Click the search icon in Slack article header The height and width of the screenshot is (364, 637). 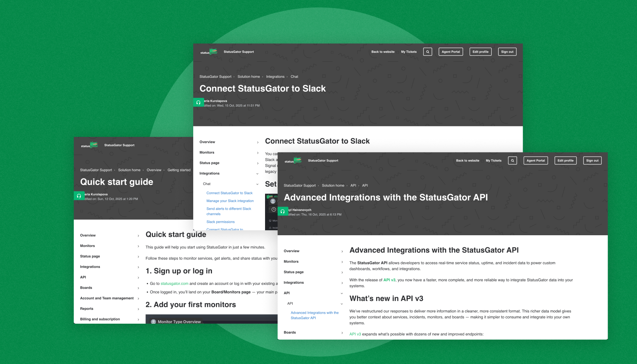click(x=427, y=52)
